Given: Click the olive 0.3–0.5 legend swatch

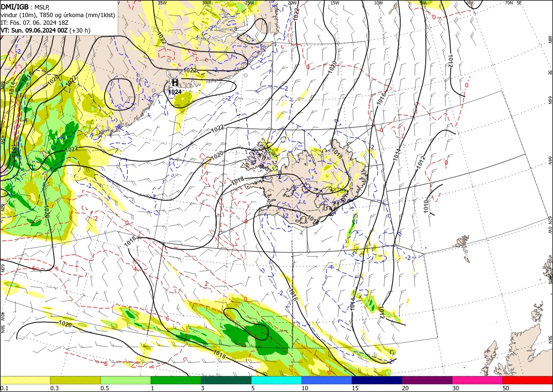Looking at the screenshot, I should point(75,380).
